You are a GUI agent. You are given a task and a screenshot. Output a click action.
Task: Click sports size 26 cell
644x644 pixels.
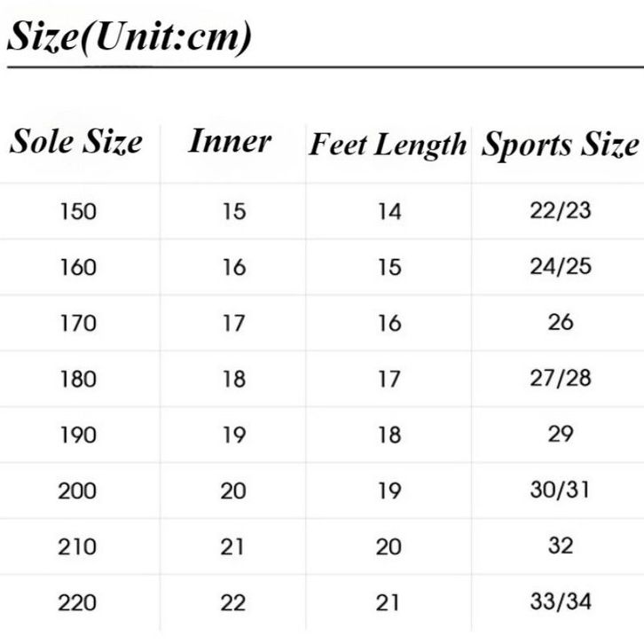tap(561, 322)
